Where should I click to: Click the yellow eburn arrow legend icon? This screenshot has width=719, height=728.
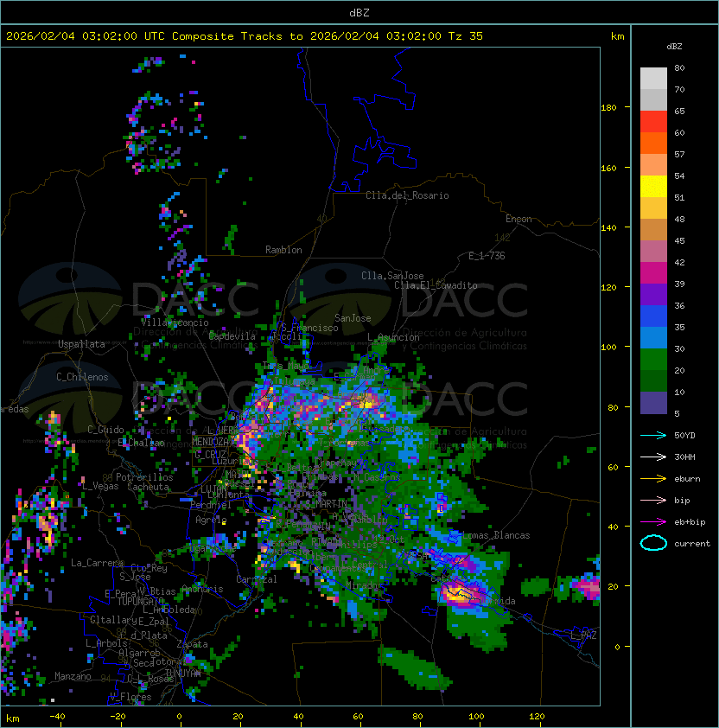click(x=653, y=479)
